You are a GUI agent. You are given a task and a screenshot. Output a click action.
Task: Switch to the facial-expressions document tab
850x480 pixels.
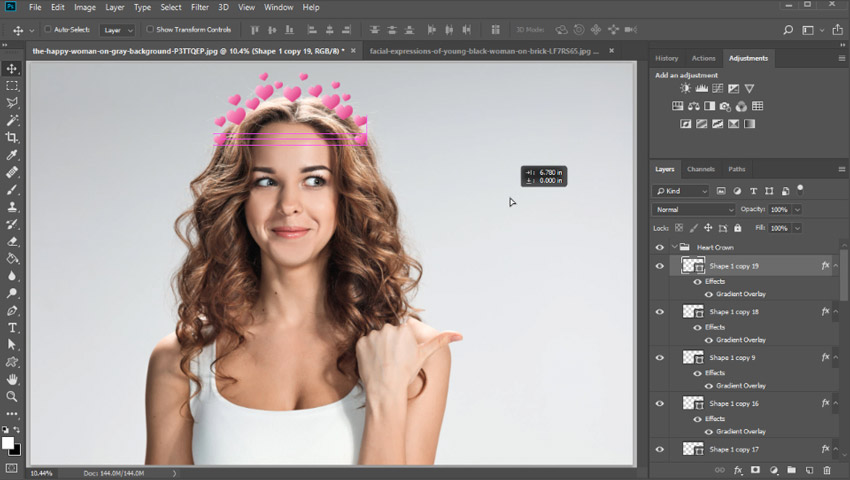coord(484,49)
